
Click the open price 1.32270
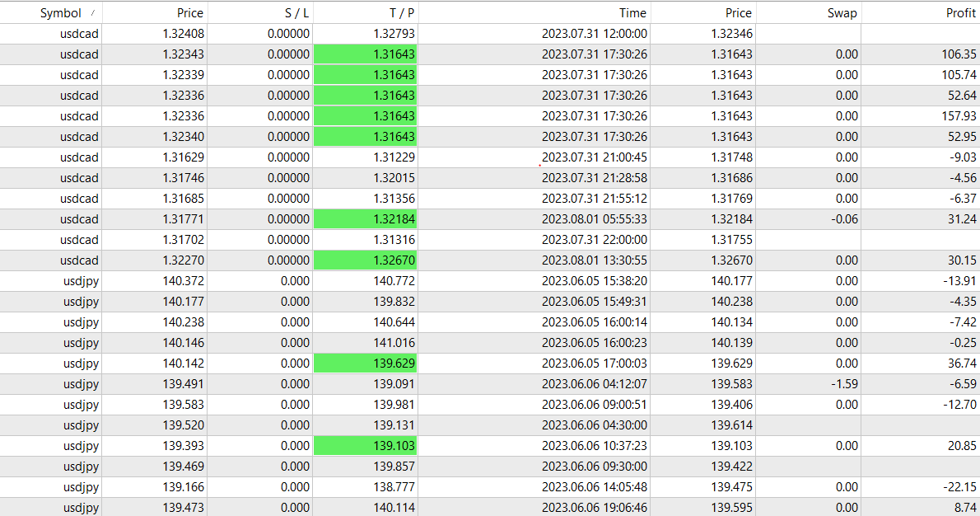pyautogui.click(x=183, y=260)
